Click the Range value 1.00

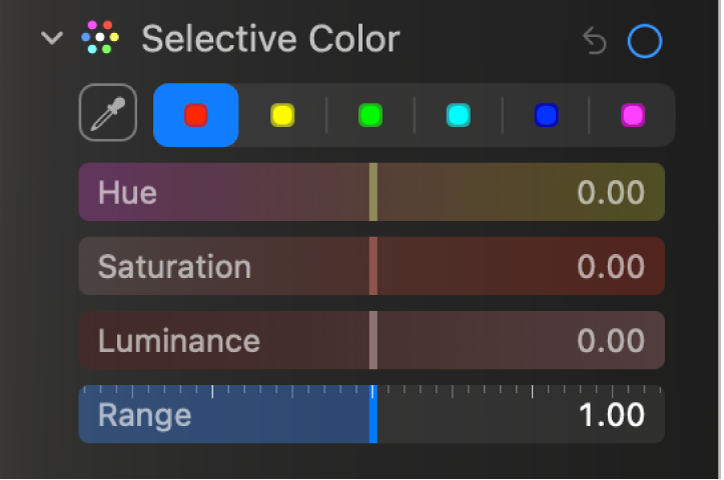pos(610,415)
